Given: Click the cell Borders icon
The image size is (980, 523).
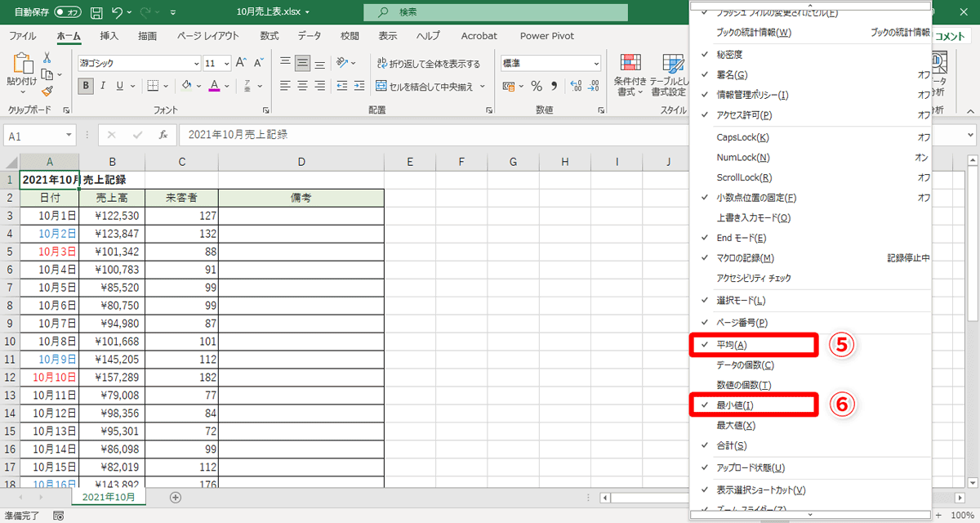Looking at the screenshot, I should pos(153,86).
